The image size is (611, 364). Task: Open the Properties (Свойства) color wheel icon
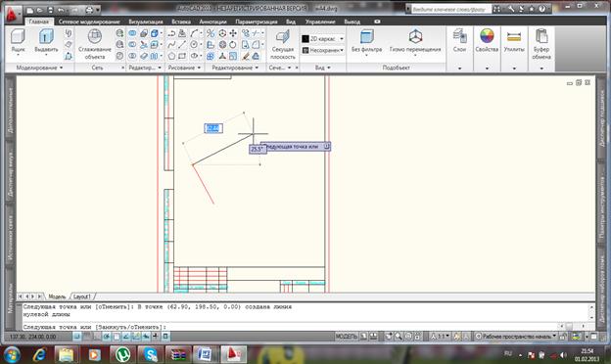coord(487,40)
